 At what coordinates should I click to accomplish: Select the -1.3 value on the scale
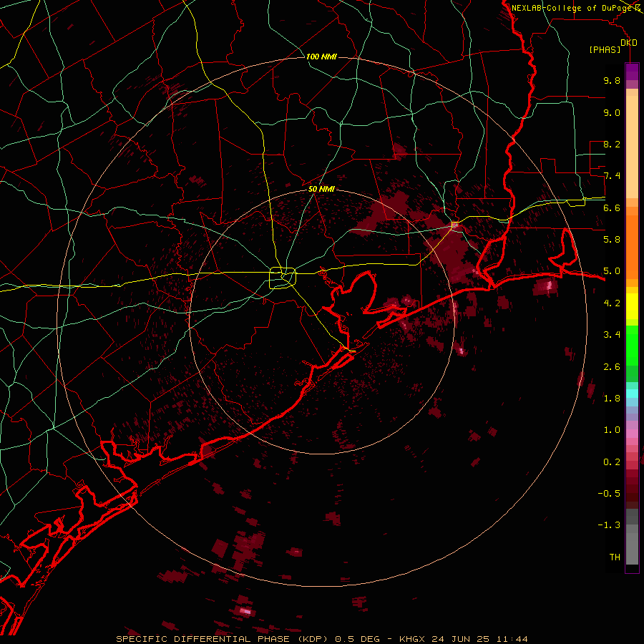609,525
